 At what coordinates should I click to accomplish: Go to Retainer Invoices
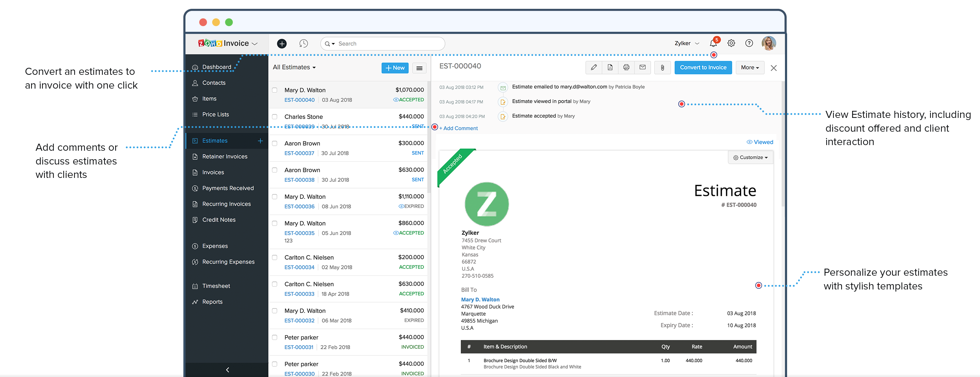[x=225, y=157]
